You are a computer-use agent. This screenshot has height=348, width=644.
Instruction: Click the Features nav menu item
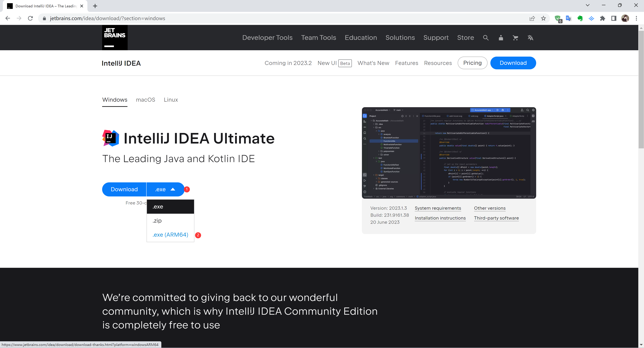[406, 63]
